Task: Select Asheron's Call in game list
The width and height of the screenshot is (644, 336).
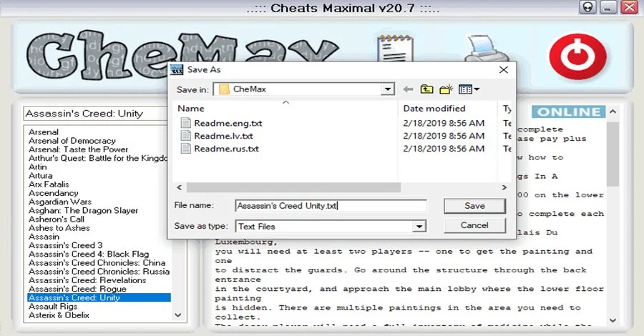Action: [x=57, y=219]
